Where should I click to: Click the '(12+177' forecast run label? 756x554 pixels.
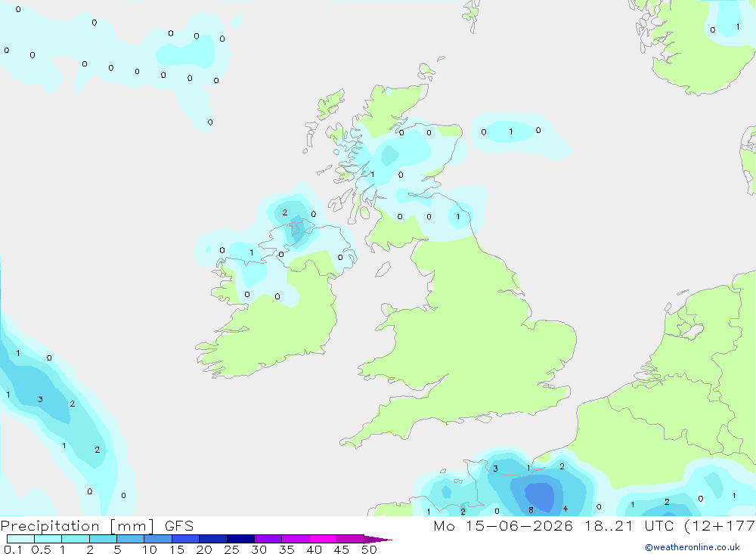720,526
